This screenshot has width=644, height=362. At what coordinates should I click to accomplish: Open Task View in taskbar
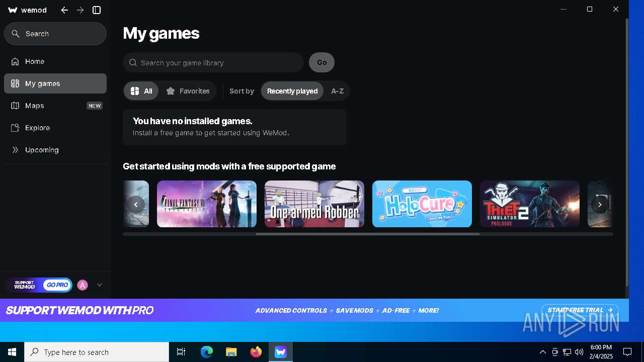click(x=181, y=352)
